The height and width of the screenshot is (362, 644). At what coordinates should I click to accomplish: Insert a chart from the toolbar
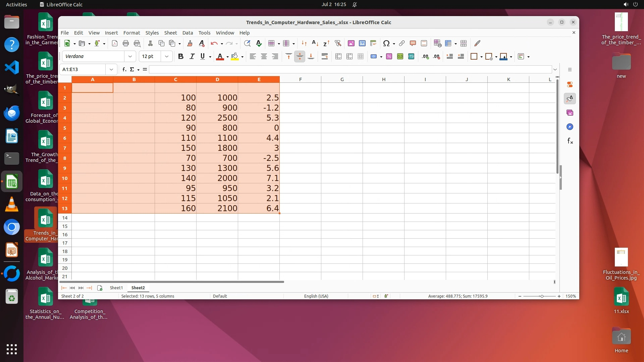(x=362, y=43)
